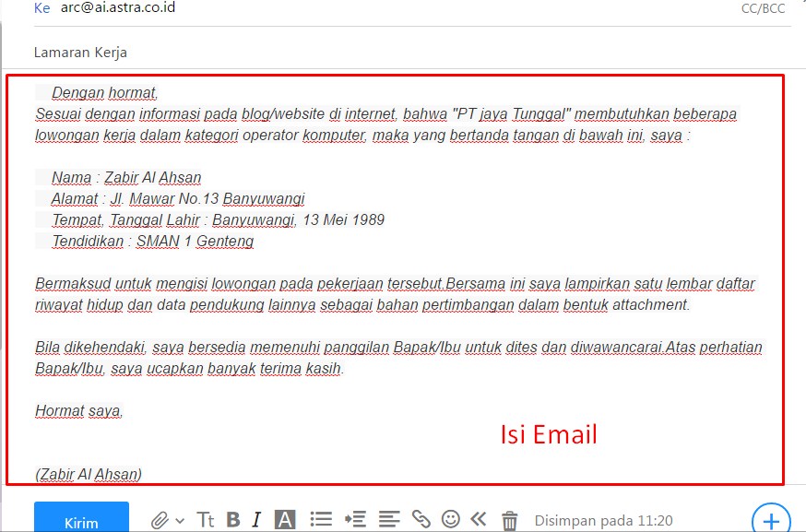Screen dimensions: 806x532
Task: Discard the draft with the trash icon
Action: click(508, 518)
